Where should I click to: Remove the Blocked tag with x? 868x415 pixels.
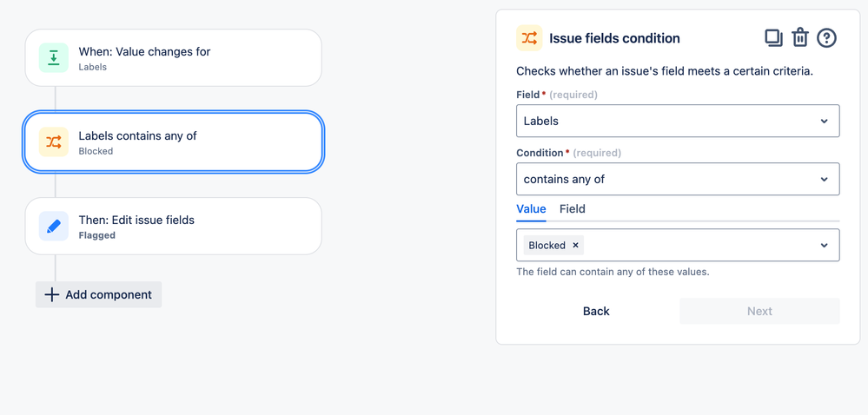click(575, 245)
